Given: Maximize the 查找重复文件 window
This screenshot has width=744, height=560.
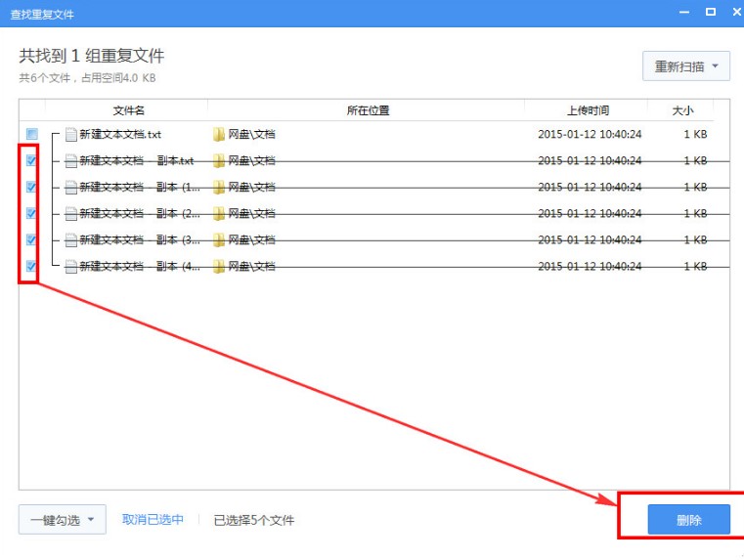Looking at the screenshot, I should [711, 12].
